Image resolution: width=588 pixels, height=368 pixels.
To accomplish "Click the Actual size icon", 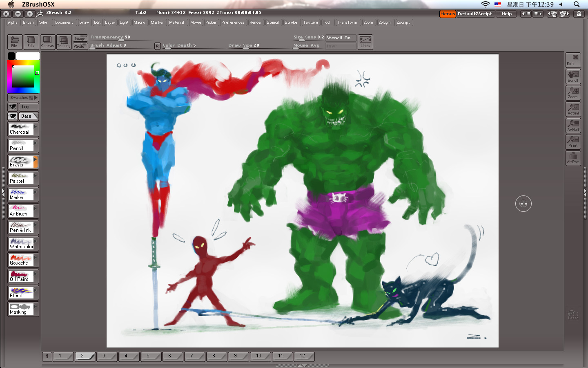I will [x=573, y=109].
